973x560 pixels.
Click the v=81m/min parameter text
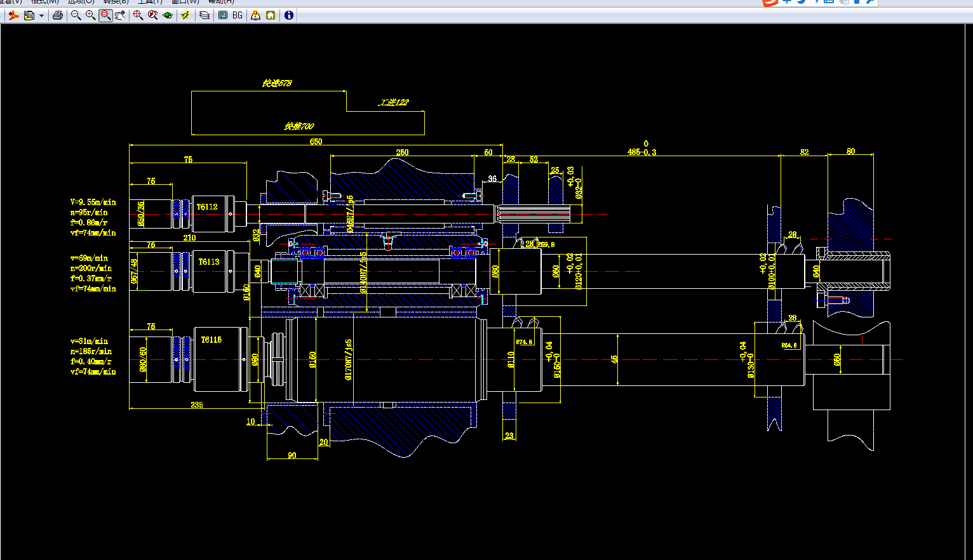point(89,342)
